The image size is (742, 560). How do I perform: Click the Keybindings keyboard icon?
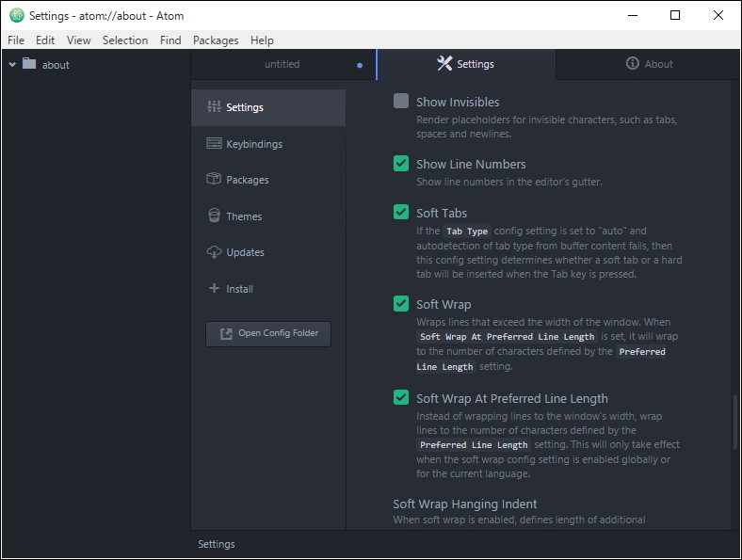pos(214,144)
